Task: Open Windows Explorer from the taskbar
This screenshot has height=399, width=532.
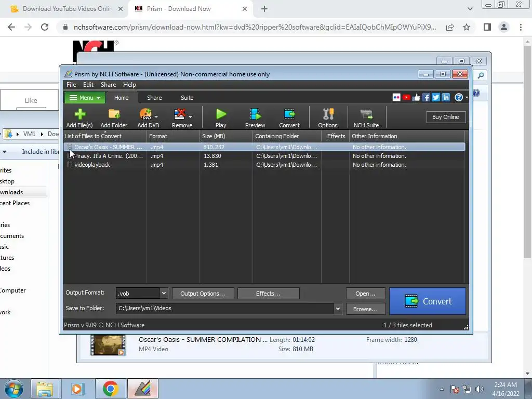Action: [45, 389]
